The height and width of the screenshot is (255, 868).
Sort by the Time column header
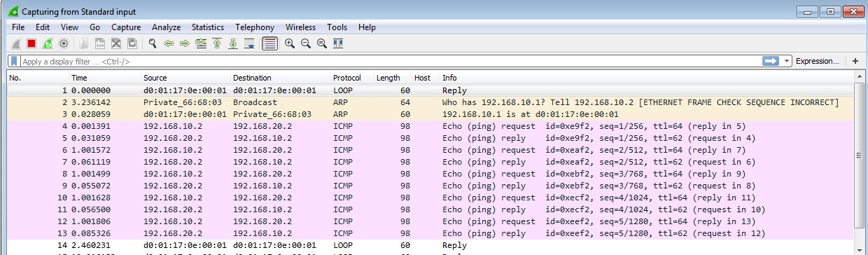click(x=105, y=78)
